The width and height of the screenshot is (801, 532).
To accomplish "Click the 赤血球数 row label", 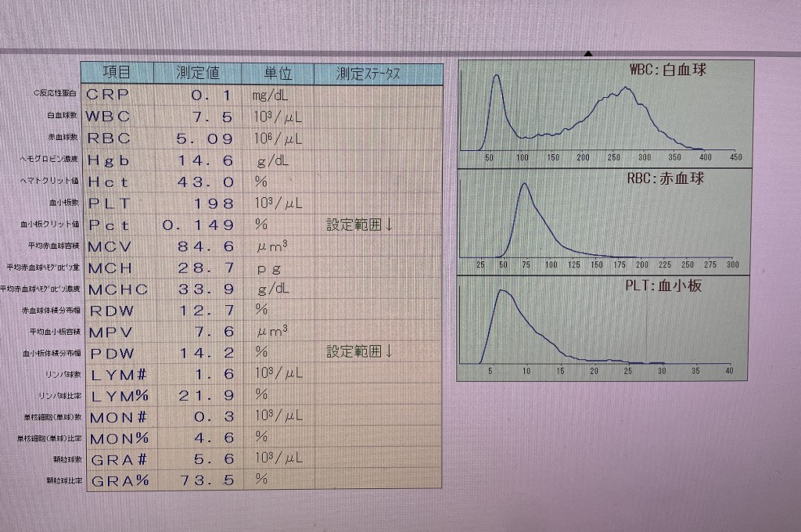I will pyautogui.click(x=63, y=138).
